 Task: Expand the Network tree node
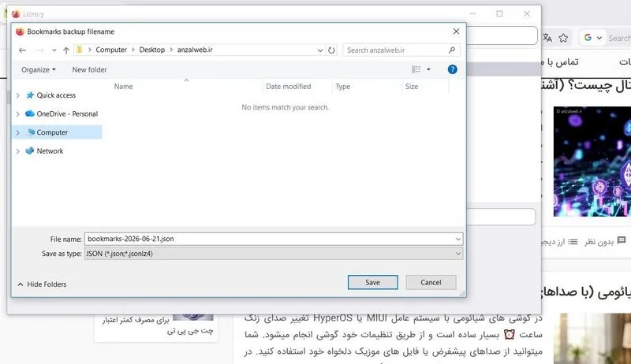click(17, 151)
